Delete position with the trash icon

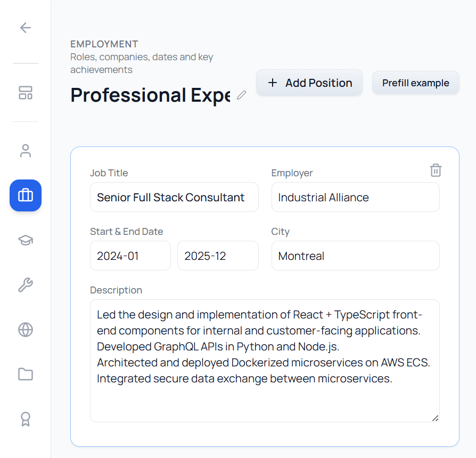436,170
